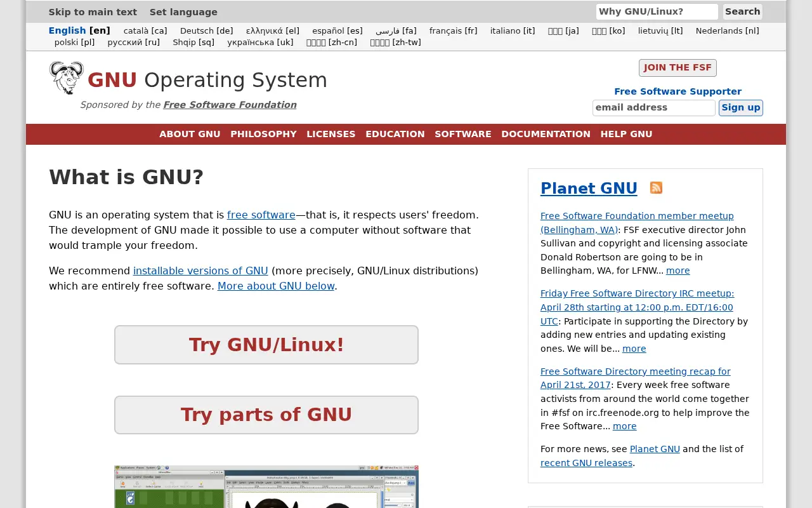
Task: Click the Sign up button
Action: tap(740, 108)
